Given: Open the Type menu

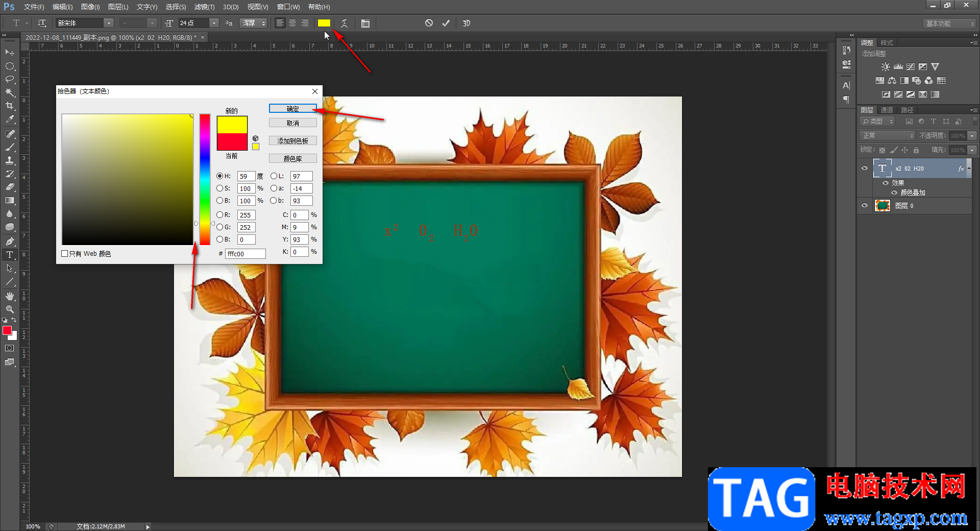Looking at the screenshot, I should tap(147, 7).
